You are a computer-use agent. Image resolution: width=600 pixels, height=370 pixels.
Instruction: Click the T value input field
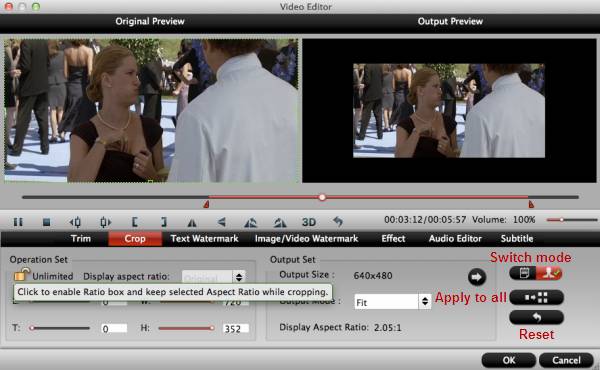[114, 328]
